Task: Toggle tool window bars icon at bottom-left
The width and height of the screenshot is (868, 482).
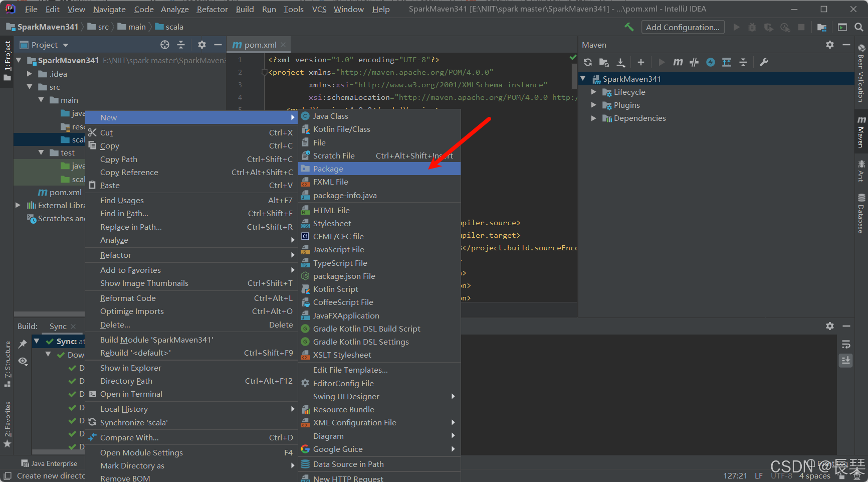Action: click(7, 476)
